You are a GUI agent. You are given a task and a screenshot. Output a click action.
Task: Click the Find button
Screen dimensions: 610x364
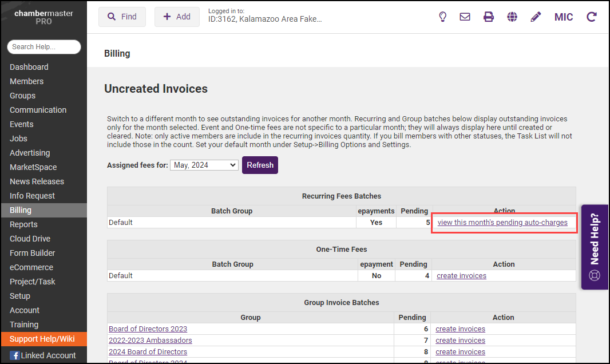(122, 17)
